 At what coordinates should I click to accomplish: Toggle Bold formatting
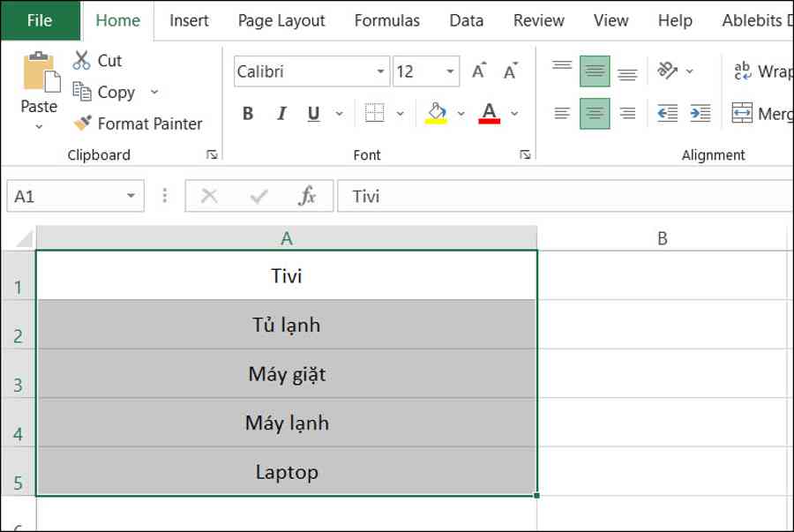pos(248,113)
